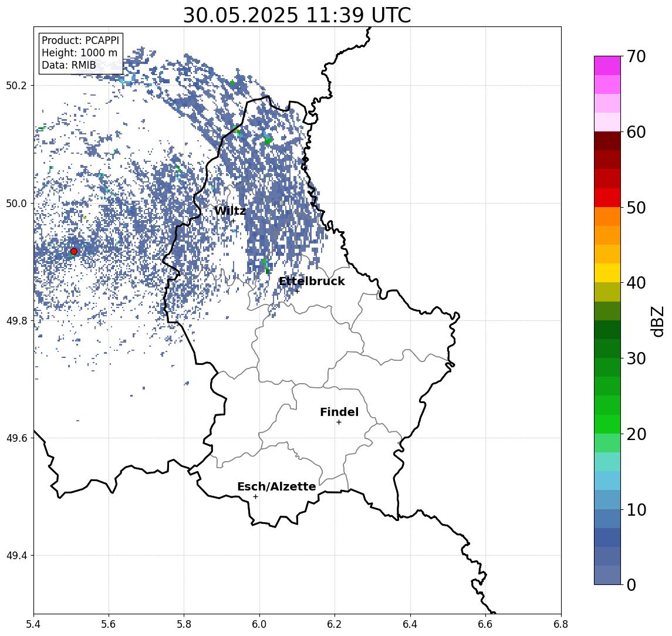Click the timestamp title 30.05.2025 11:39 UTC

point(297,15)
